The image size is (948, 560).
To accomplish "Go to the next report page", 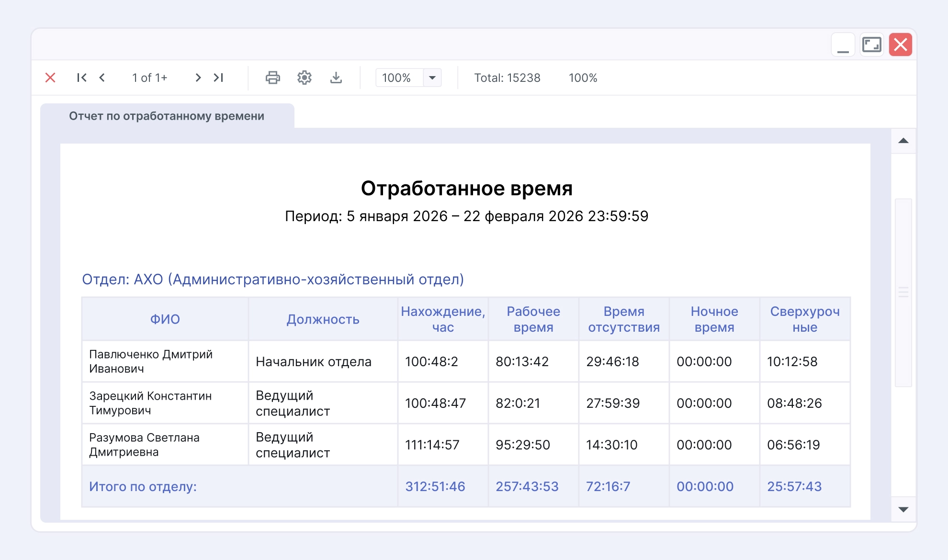I will (198, 78).
